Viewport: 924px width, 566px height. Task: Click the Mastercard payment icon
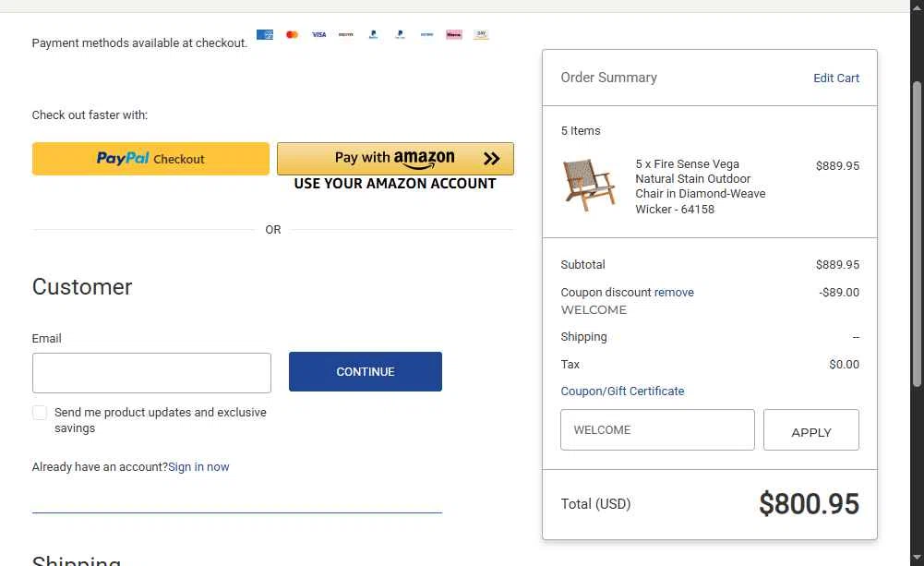pos(292,35)
